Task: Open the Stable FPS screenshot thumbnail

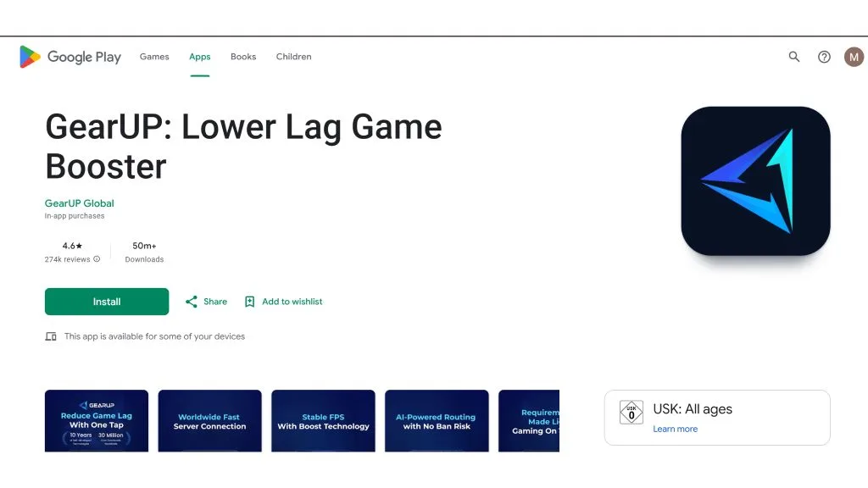Action: click(323, 420)
